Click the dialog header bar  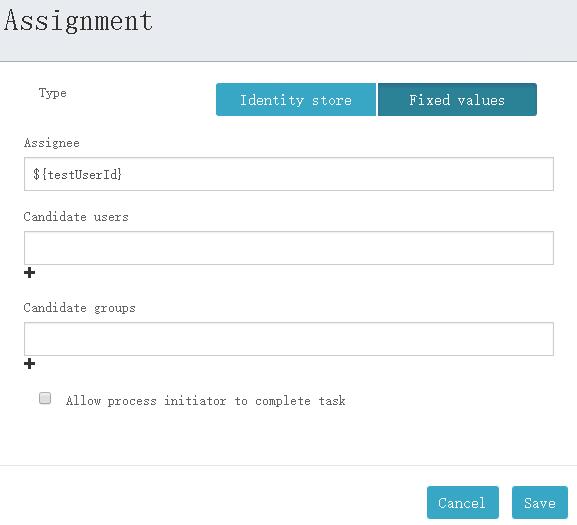pyautogui.click(x=288, y=31)
